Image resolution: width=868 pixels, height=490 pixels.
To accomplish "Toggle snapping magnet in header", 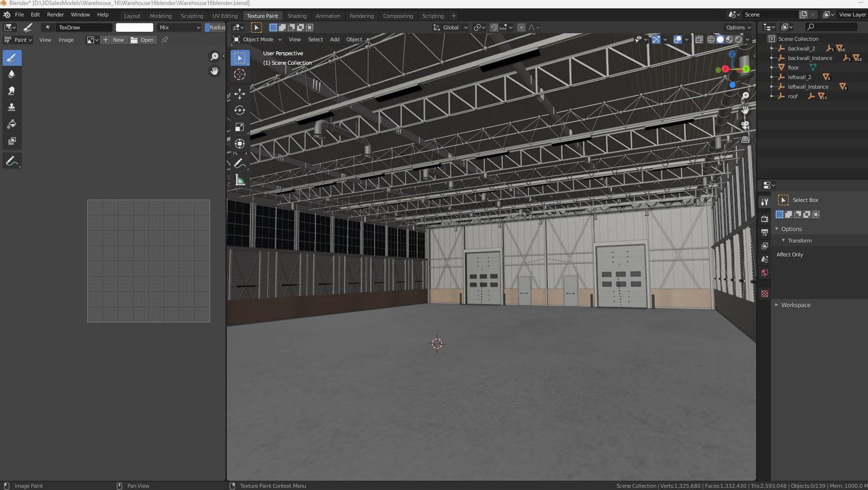I will pyautogui.click(x=494, y=28).
